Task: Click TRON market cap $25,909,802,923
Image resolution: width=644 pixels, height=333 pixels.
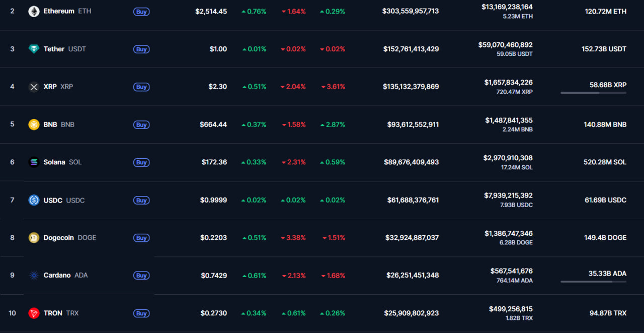Action: point(411,313)
